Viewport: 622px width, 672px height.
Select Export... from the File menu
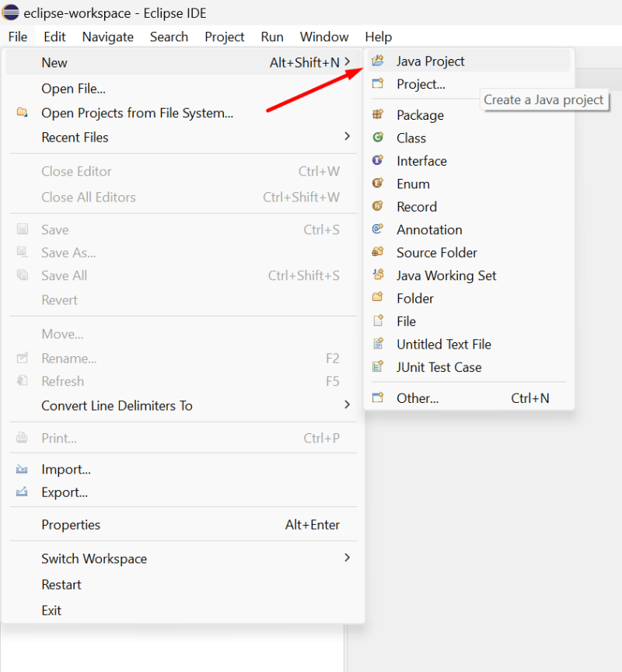pos(183,492)
